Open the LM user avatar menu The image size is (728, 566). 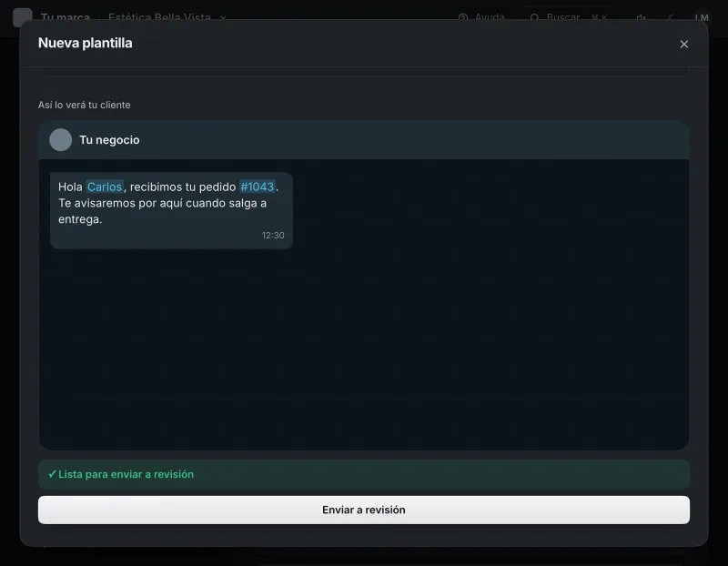tap(702, 17)
